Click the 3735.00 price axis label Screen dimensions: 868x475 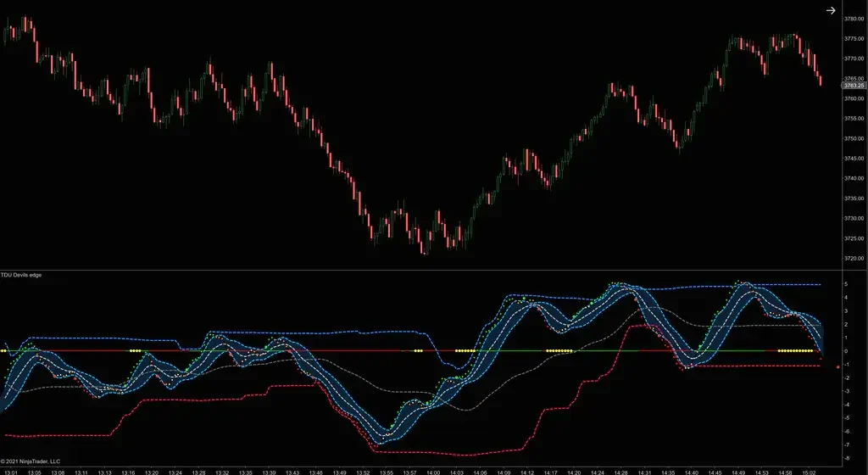tap(854, 198)
